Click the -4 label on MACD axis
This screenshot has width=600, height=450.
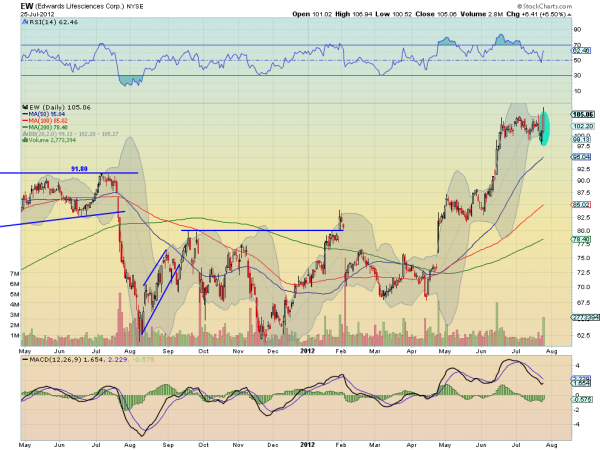577,424
